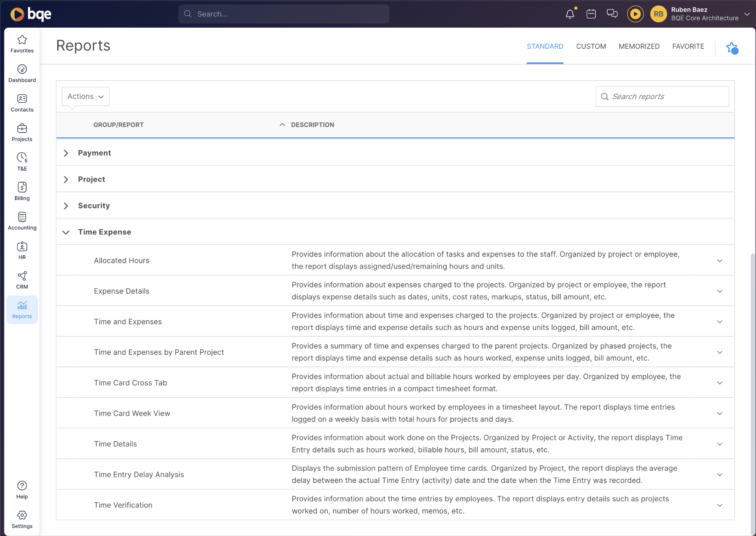Open the notifications bell icon
756x536 pixels.
coord(570,14)
